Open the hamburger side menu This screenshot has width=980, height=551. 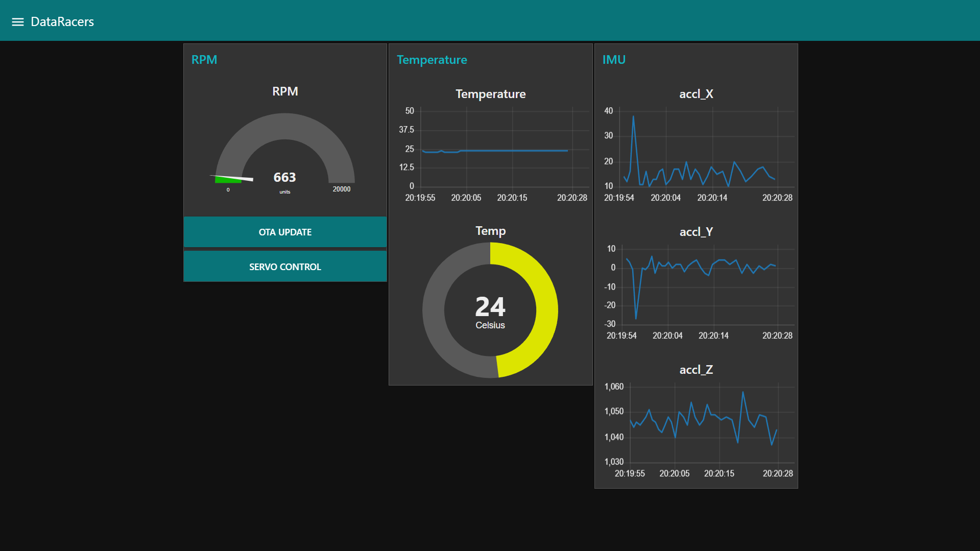pyautogui.click(x=18, y=22)
